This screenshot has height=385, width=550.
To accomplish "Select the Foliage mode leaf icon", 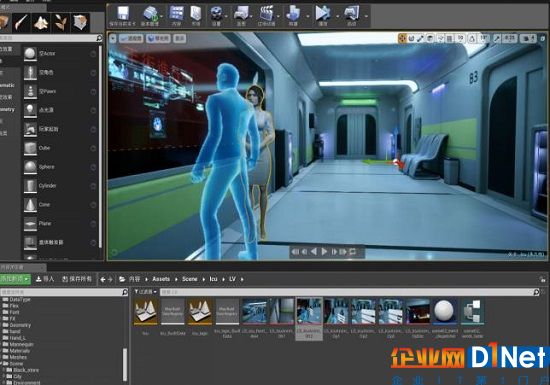I will [x=60, y=22].
